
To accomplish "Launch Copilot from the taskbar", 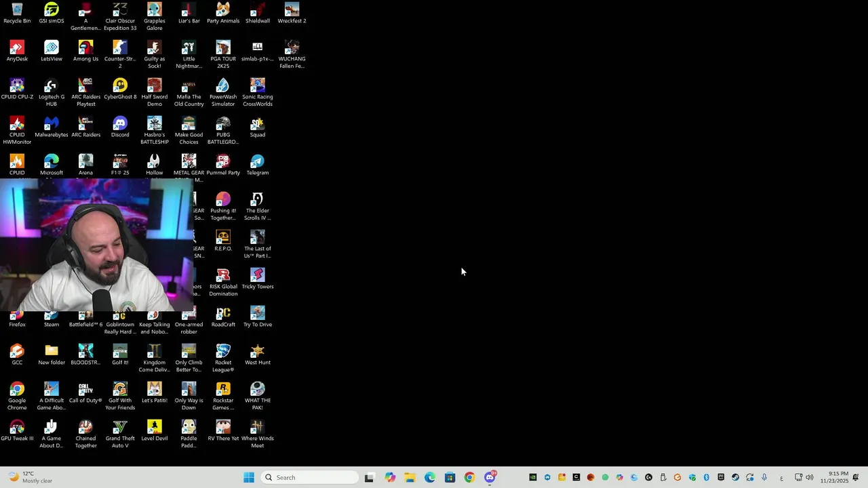I will (390, 478).
